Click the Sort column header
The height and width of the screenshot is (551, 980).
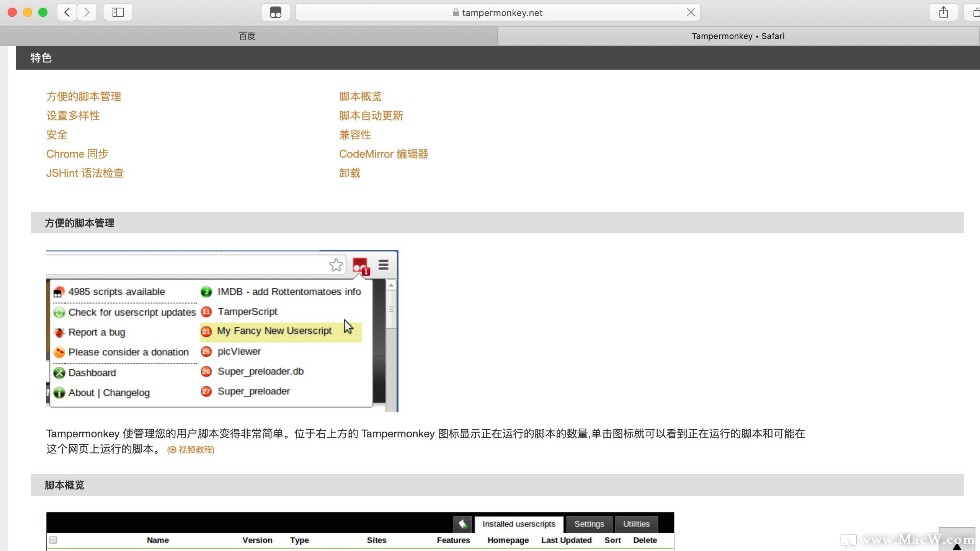pos(612,540)
